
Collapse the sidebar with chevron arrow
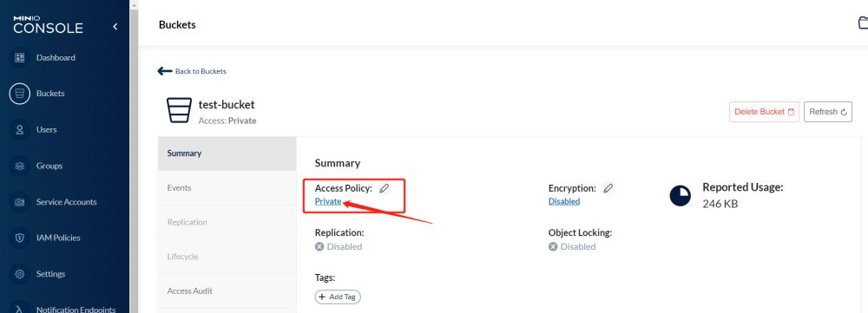(115, 27)
